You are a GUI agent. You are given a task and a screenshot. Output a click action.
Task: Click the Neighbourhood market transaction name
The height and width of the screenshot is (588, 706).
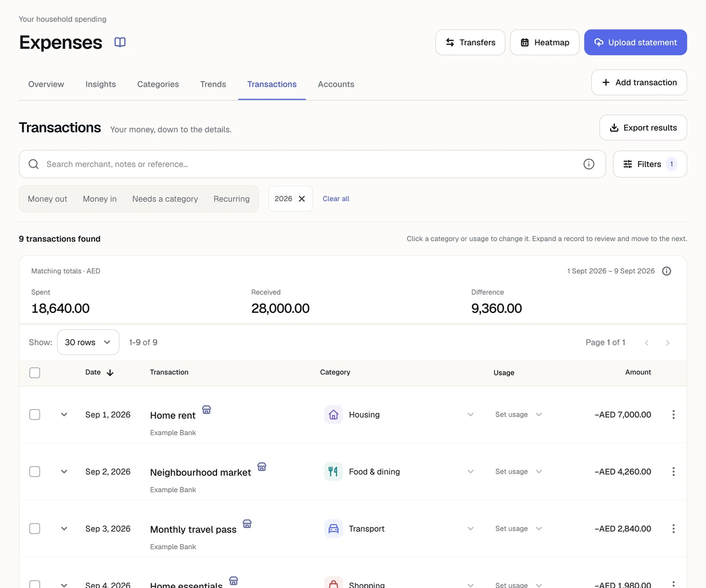(x=201, y=472)
